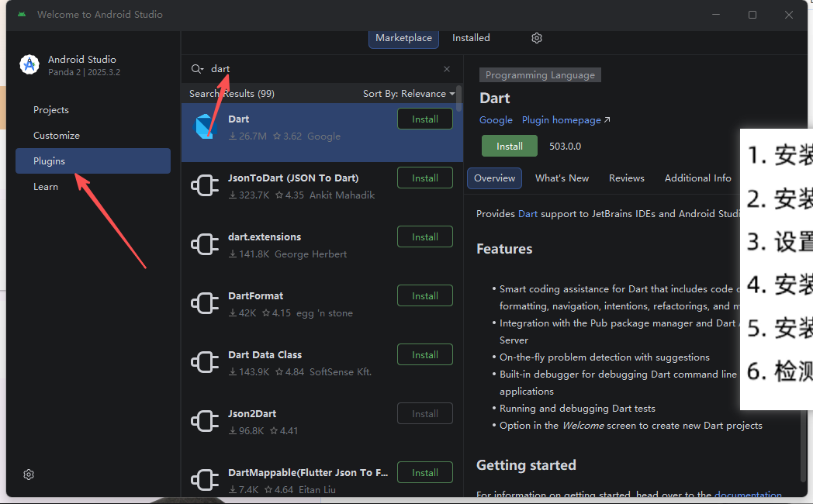Click the green Install button in details pane
This screenshot has width=813, height=504.
tap(509, 146)
